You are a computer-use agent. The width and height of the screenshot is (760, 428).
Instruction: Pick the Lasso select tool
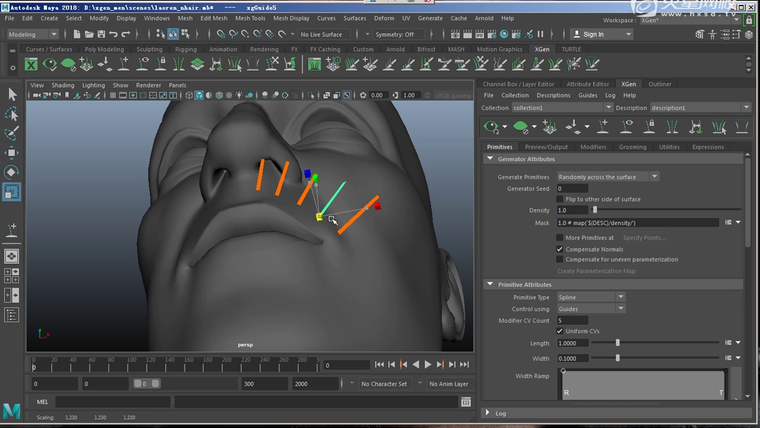coord(12,114)
